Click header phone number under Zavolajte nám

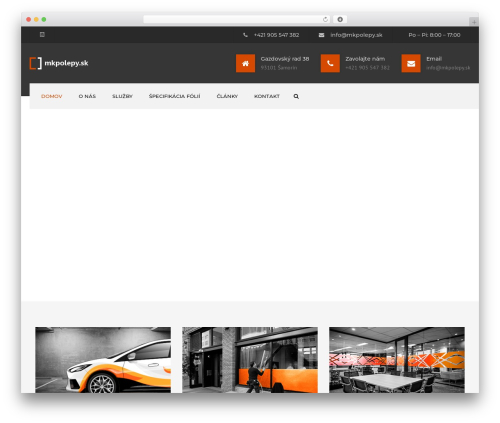click(x=367, y=68)
